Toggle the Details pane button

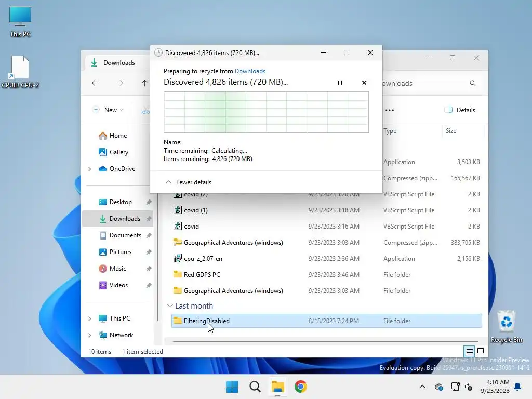[460, 110]
